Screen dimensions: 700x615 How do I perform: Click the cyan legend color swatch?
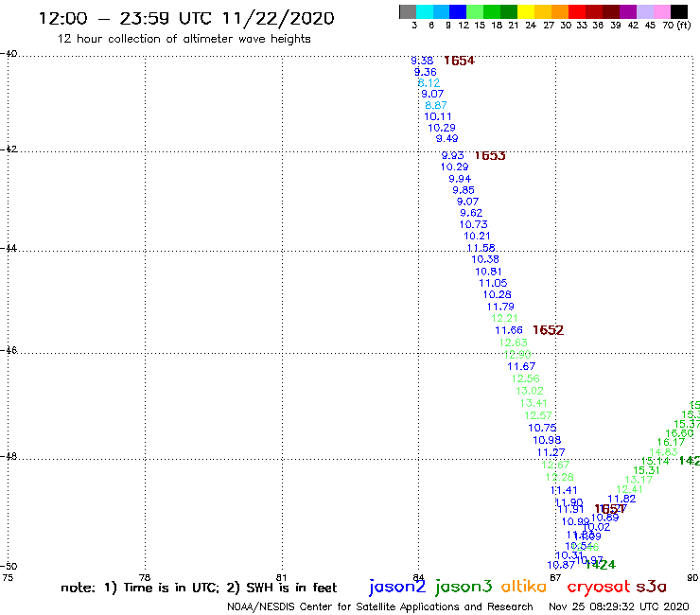425,11
